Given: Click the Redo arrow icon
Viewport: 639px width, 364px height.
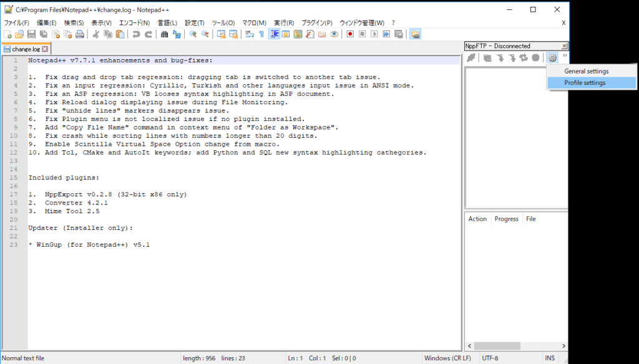Looking at the screenshot, I should pyautogui.click(x=149, y=34).
